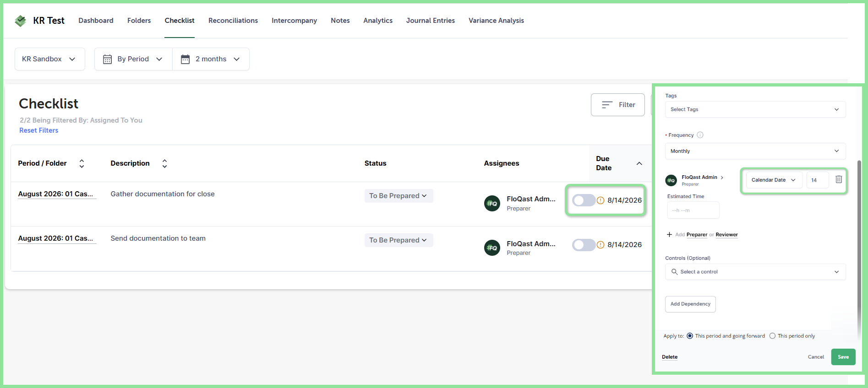Click the By Period calendar icon

coord(108,59)
